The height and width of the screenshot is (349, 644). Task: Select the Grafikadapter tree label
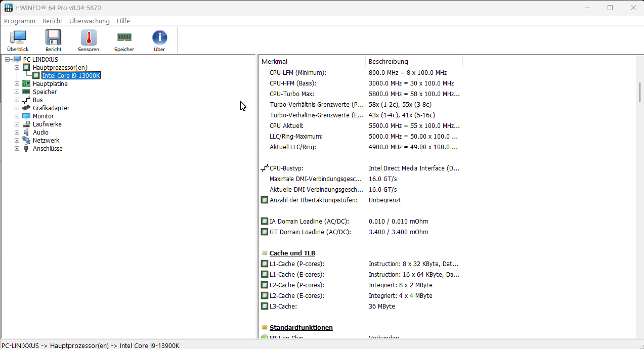51,108
